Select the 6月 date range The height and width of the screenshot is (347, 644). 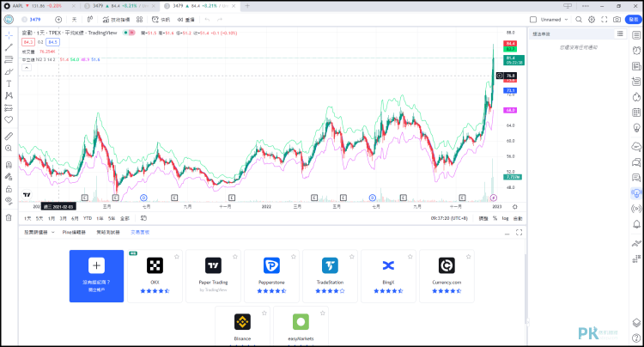coord(75,218)
